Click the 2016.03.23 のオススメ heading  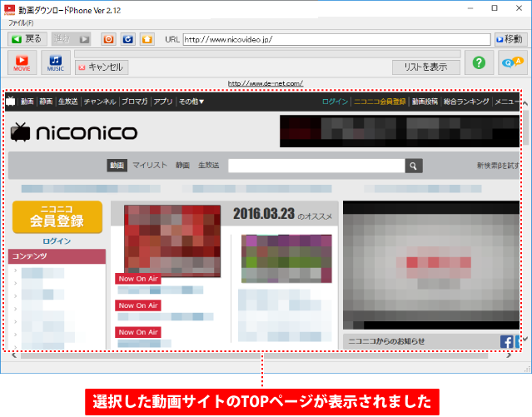pos(282,214)
